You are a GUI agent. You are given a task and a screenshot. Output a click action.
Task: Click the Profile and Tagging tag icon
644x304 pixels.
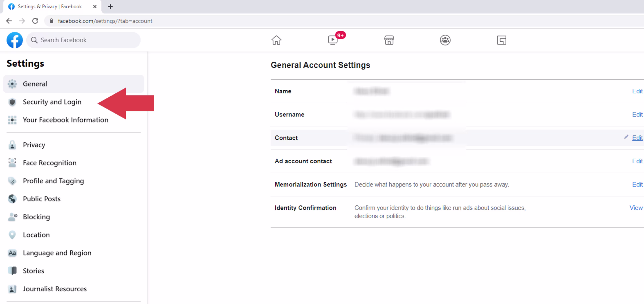pyautogui.click(x=12, y=181)
